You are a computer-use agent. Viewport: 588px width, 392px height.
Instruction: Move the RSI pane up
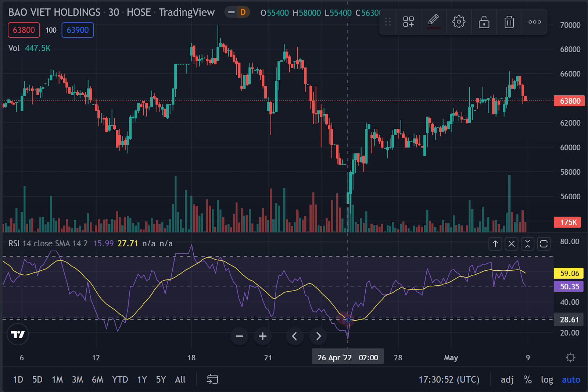495,243
